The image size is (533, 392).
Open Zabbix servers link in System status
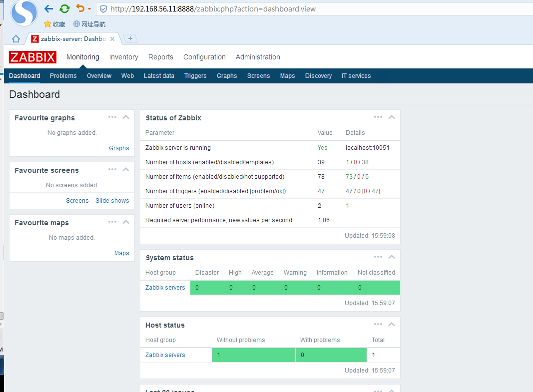[x=165, y=287]
